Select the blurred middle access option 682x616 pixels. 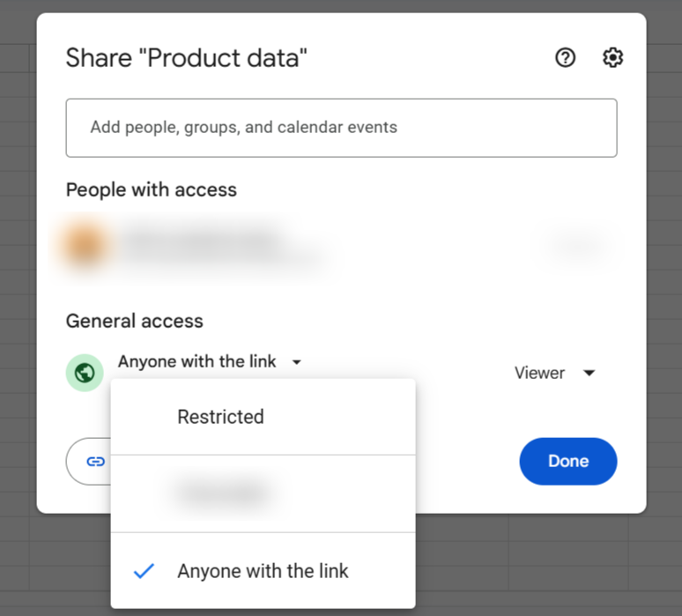(220, 494)
